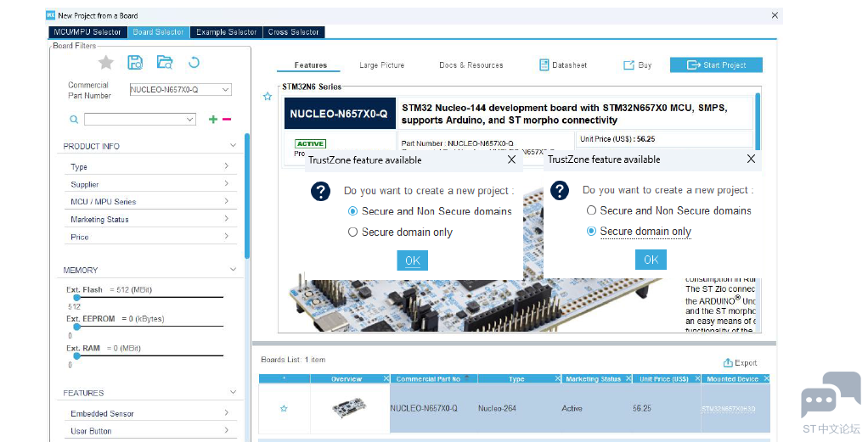The image size is (868, 442).
Task: Switch to MCU/MPU Selector tab
Action: 87,32
